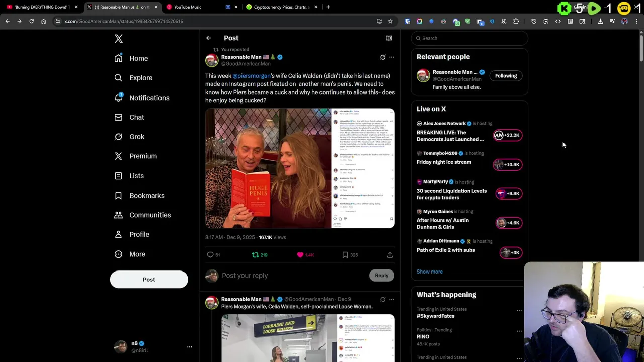Click Show more under Live on X
The height and width of the screenshot is (362, 644).
pyautogui.click(x=430, y=271)
